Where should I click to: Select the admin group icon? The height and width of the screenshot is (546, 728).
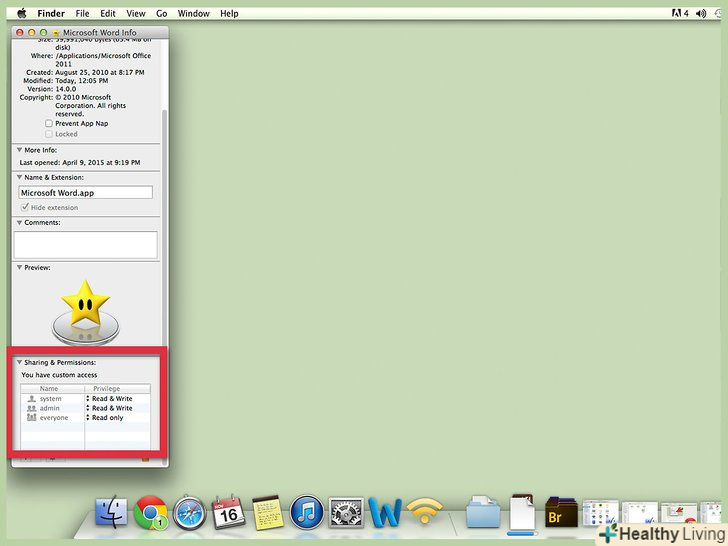[32, 408]
